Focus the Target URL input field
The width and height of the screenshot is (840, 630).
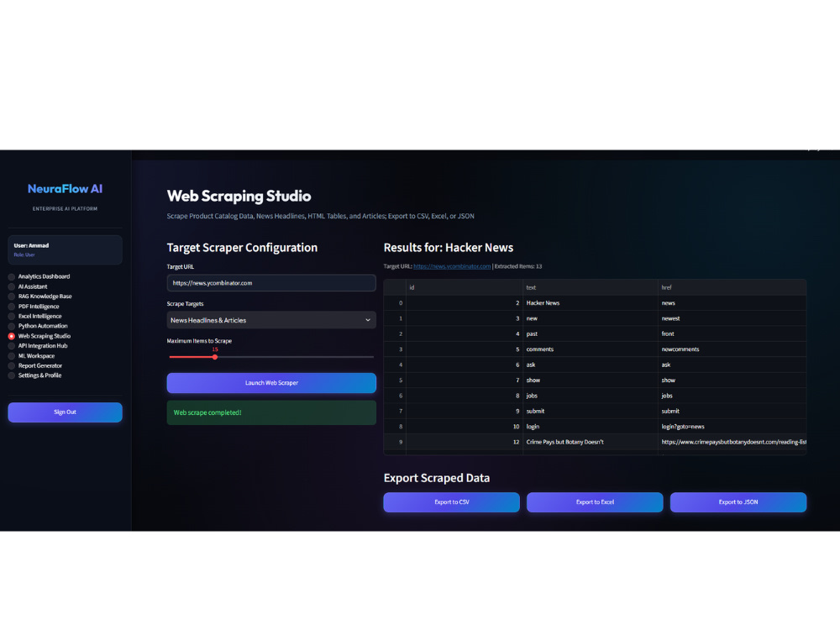[x=271, y=283]
